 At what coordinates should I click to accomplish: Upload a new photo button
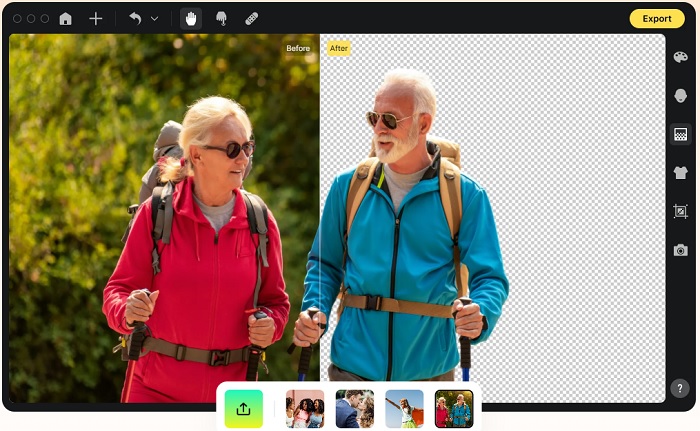click(243, 409)
